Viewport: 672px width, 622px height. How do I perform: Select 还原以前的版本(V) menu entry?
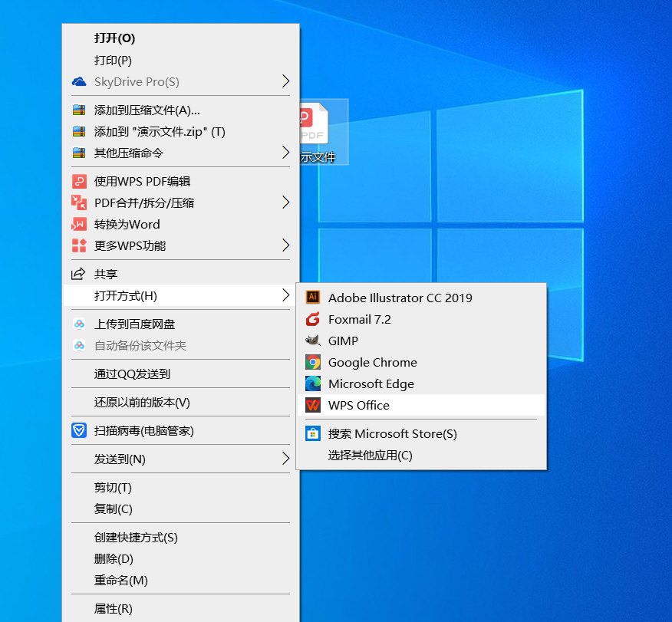click(180, 402)
